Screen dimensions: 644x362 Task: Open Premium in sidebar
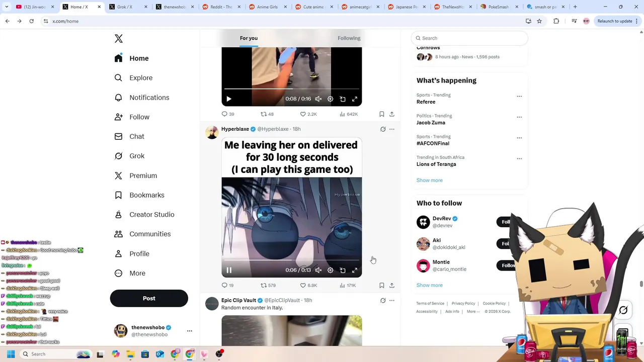(136, 175)
